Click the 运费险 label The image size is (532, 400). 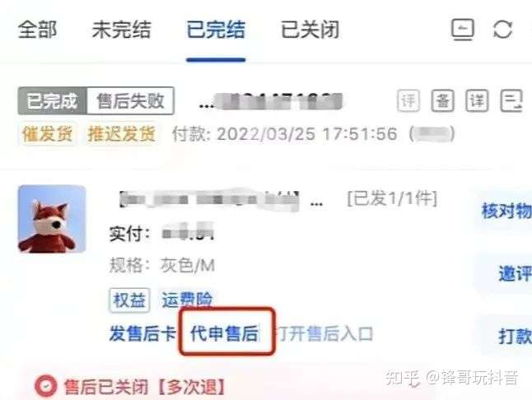pos(187,300)
